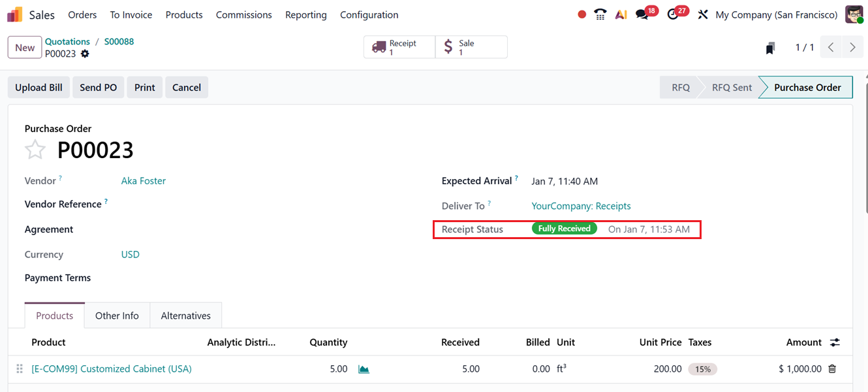Viewport: 868px width, 392px height.
Task: Expand the Configuration menu
Action: (369, 14)
